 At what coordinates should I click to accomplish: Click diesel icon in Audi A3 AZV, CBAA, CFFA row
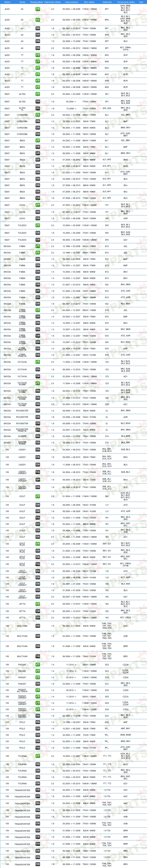coord(38,48)
